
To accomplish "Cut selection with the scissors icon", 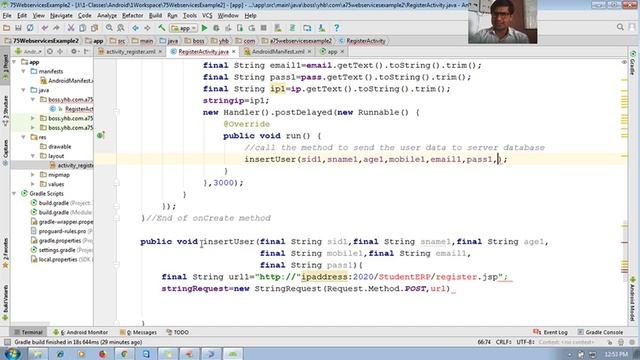I will (x=71, y=28).
